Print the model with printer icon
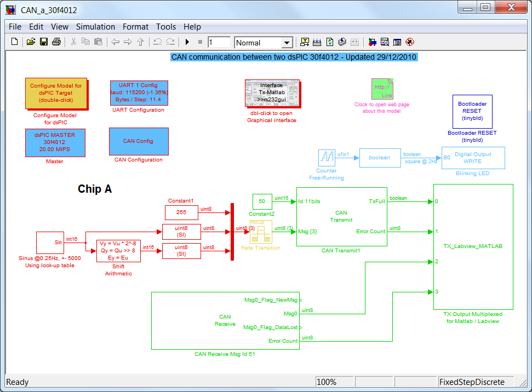The height and width of the screenshot is (392, 532). (x=56, y=42)
